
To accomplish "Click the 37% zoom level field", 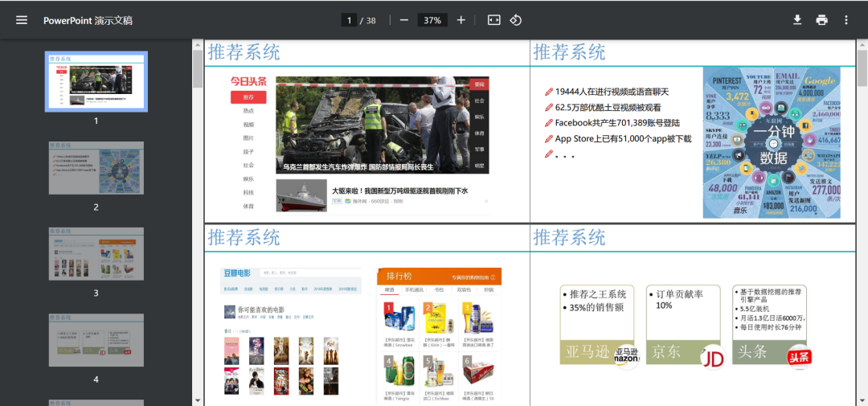I will [x=432, y=20].
